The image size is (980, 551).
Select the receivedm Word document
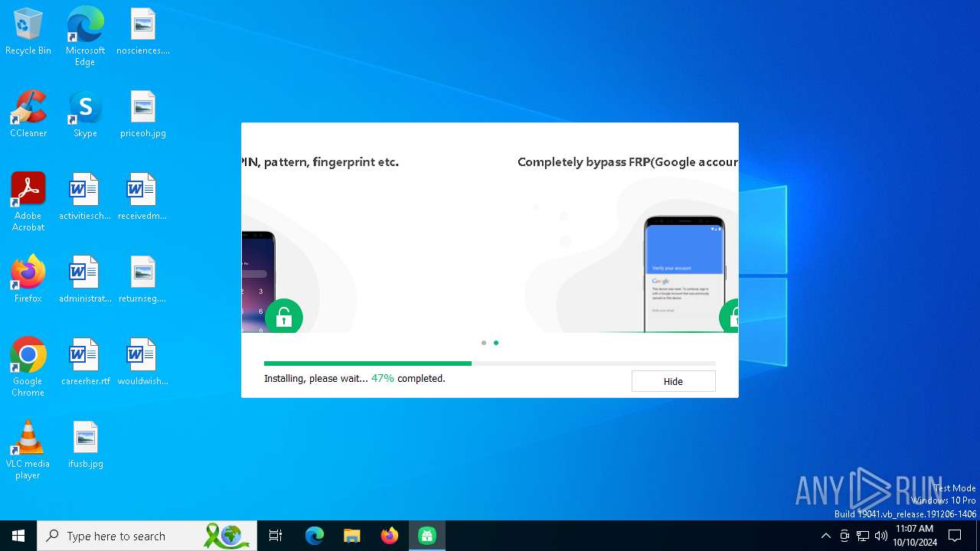pyautogui.click(x=143, y=197)
